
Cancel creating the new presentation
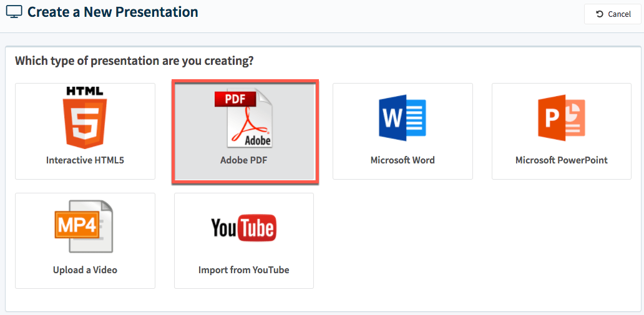tap(613, 14)
